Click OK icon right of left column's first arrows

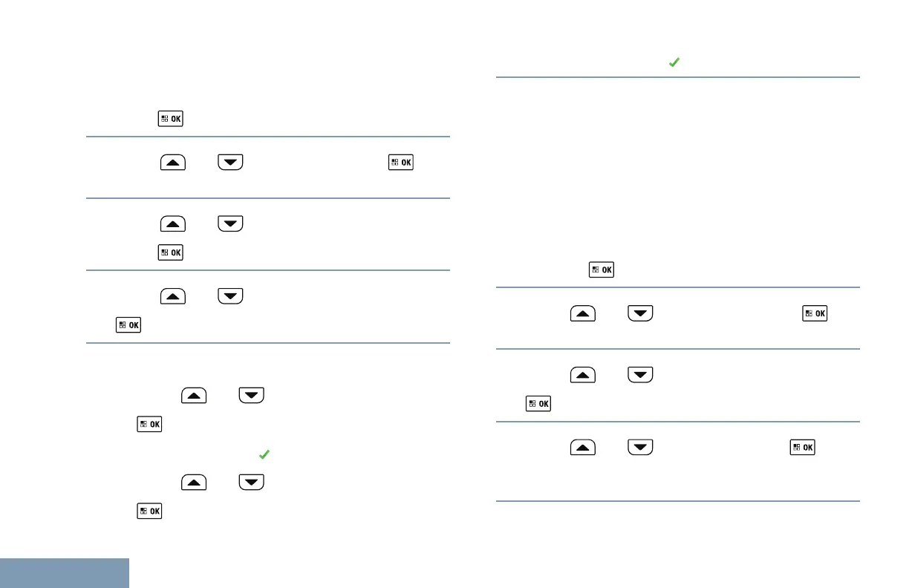click(x=400, y=162)
